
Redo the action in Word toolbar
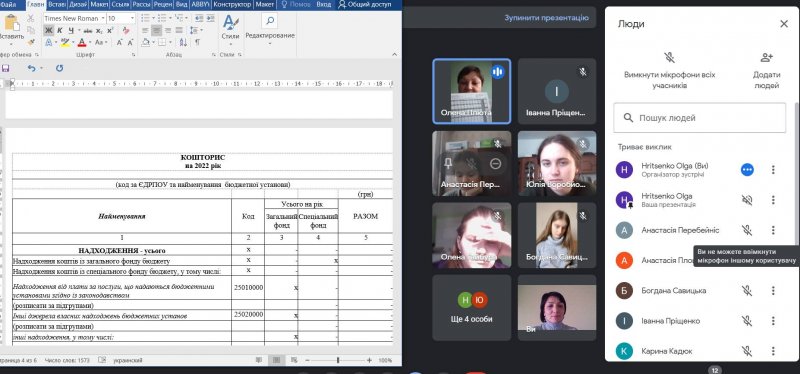[x=59, y=68]
